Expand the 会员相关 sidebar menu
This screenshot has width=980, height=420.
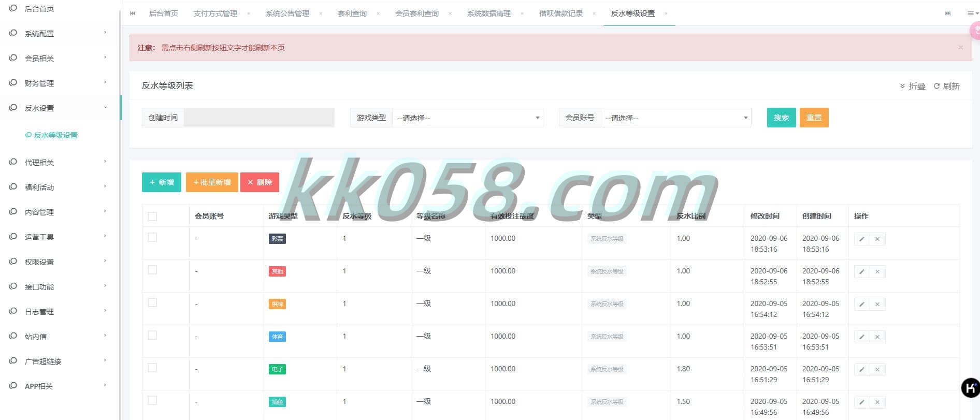[x=60, y=58]
